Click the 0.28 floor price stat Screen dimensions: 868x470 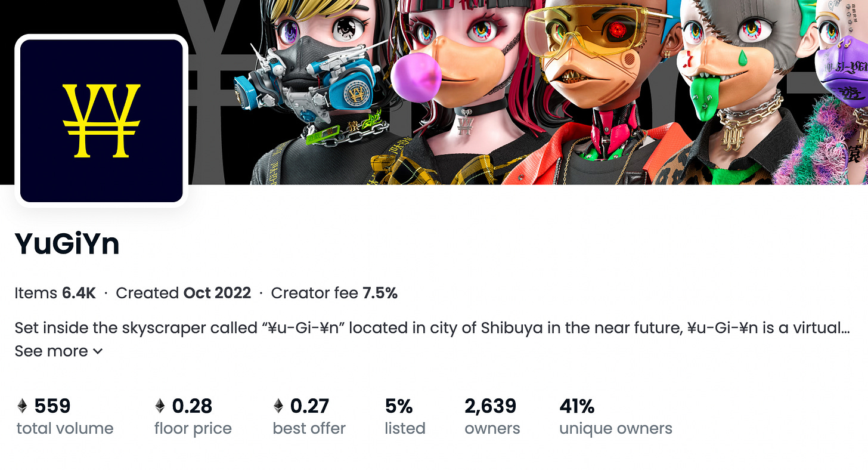pyautogui.click(x=193, y=416)
